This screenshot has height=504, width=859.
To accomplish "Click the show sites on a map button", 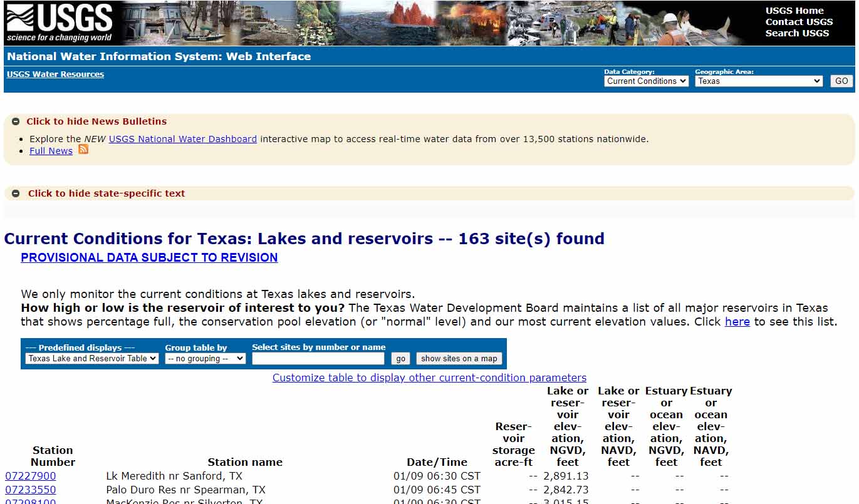I will click(459, 359).
